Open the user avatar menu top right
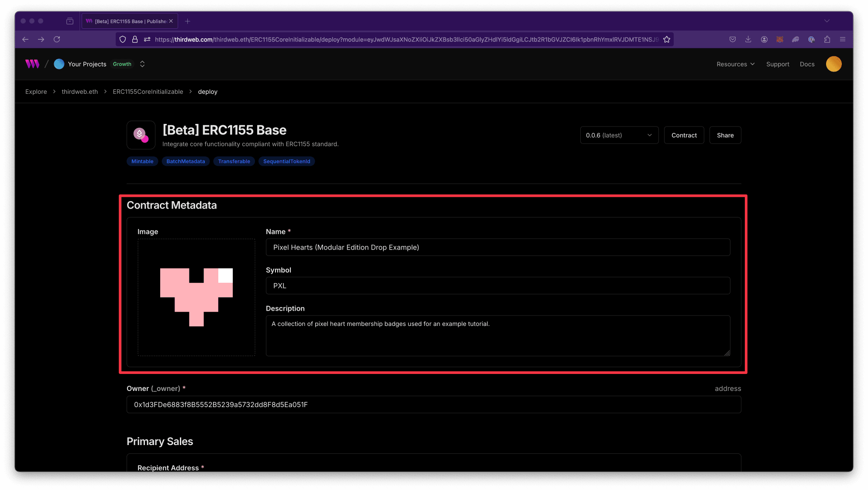The height and width of the screenshot is (490, 868). [x=834, y=64]
